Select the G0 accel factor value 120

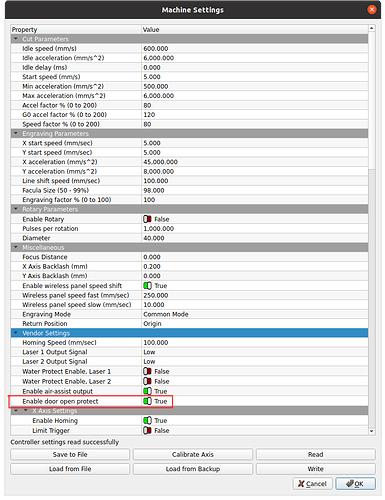click(x=149, y=115)
